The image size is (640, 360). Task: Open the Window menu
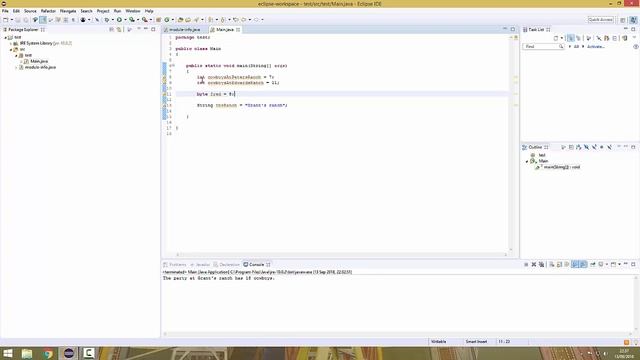133,11
